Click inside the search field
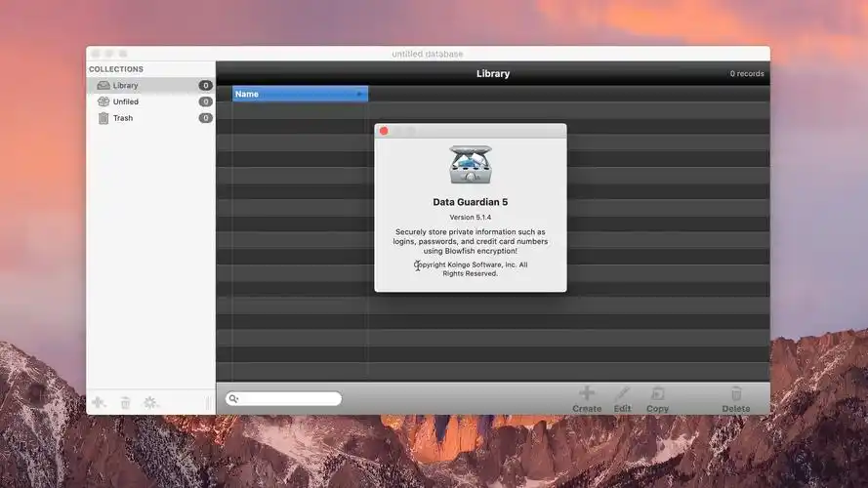 click(290, 399)
